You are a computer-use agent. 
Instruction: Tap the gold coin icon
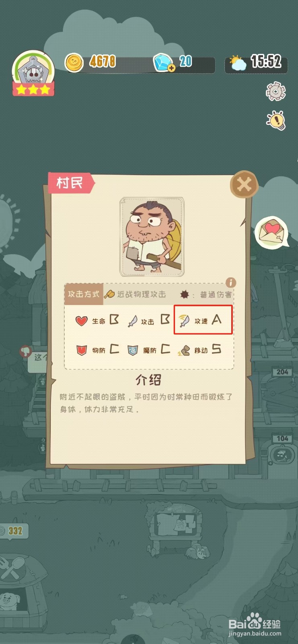(74, 63)
